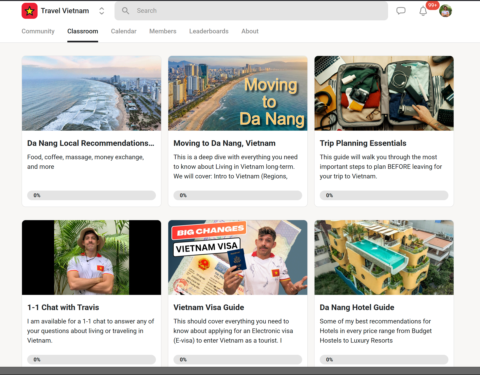Click description 'Some of my best recommendations for Hotels'
The width and height of the screenshot is (480, 375).
(376, 331)
